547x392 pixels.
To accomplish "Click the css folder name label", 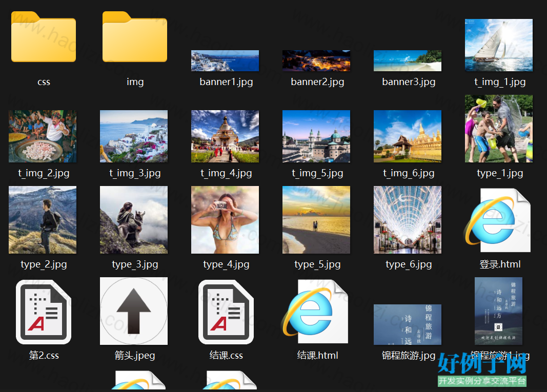I will pos(44,82).
